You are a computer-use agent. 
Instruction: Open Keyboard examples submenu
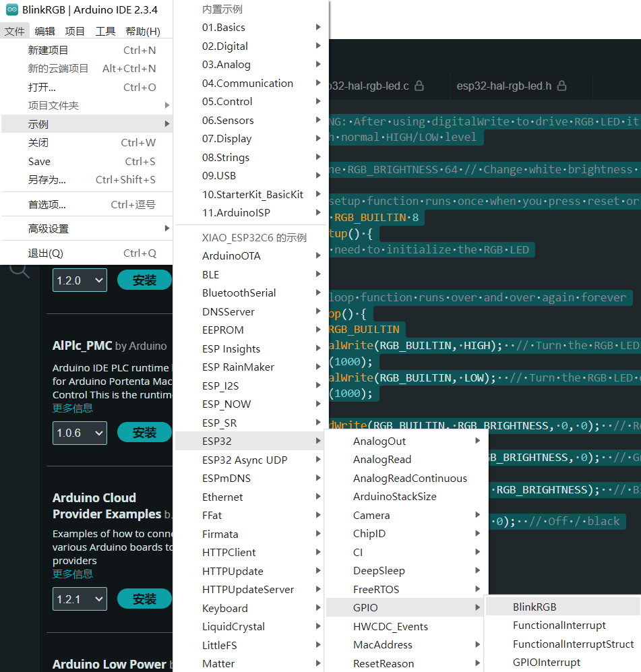(x=250, y=608)
